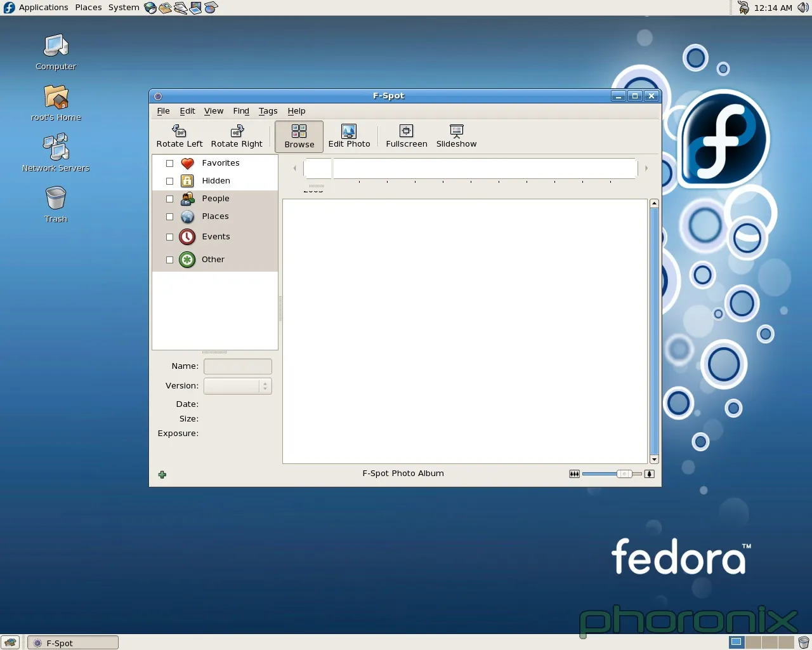Check the Favorites checkbox
The width and height of the screenshot is (812, 650).
[169, 163]
